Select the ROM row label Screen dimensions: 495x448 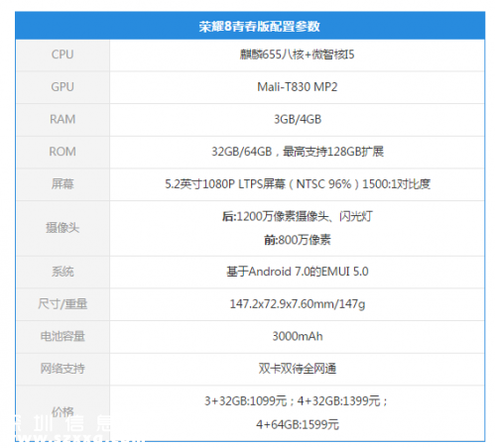click(62, 152)
